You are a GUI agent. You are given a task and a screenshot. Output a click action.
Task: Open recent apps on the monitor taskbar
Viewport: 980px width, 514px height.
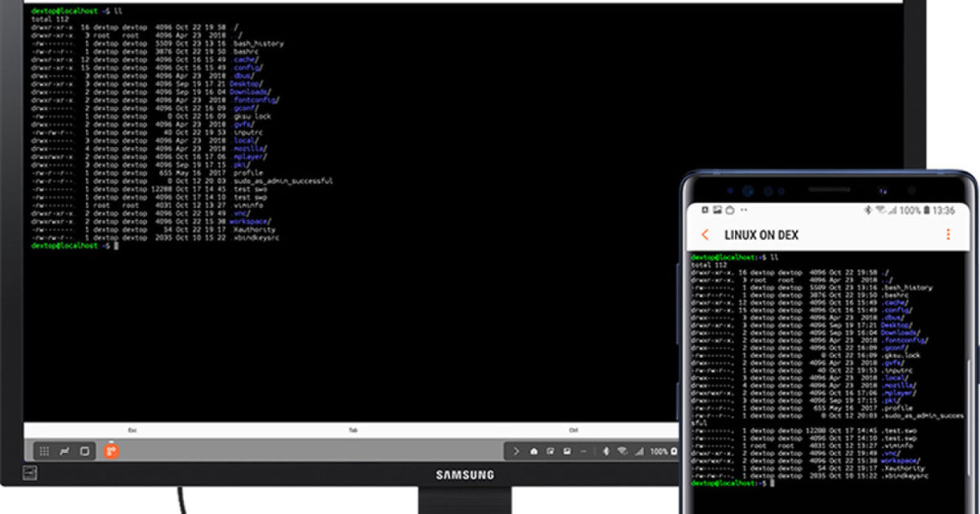(x=64, y=450)
